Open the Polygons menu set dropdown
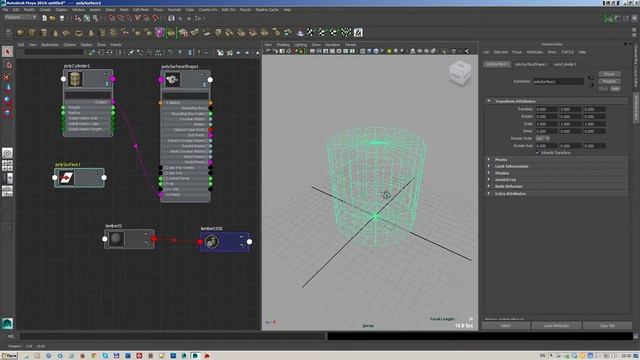 (20, 17)
